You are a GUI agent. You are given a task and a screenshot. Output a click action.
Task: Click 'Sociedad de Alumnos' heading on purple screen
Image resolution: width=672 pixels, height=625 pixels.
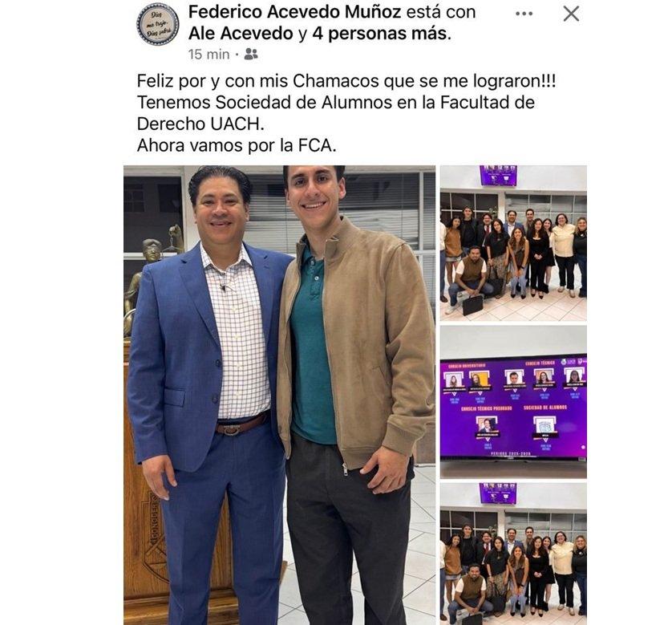[546, 408]
